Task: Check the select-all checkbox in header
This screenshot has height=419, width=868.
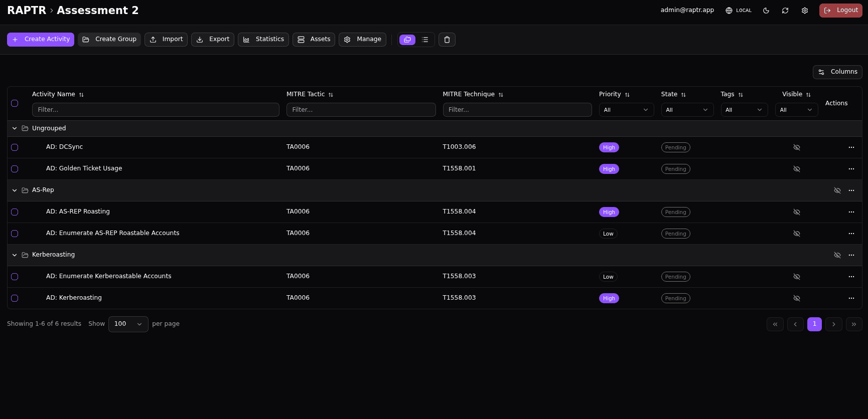Action: 15,103
